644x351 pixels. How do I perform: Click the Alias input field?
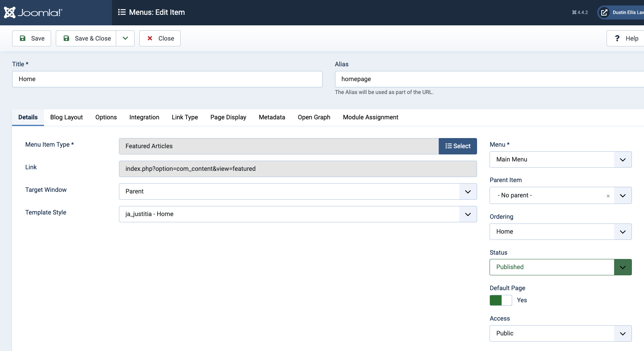pos(488,79)
